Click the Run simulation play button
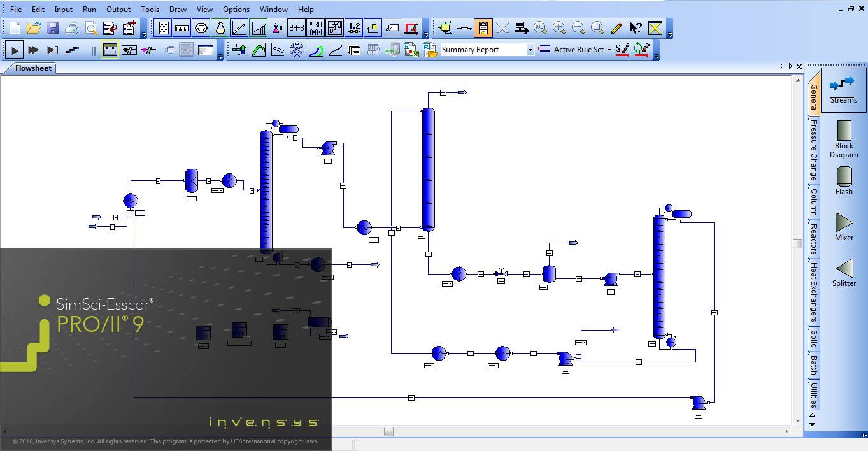 [x=15, y=50]
